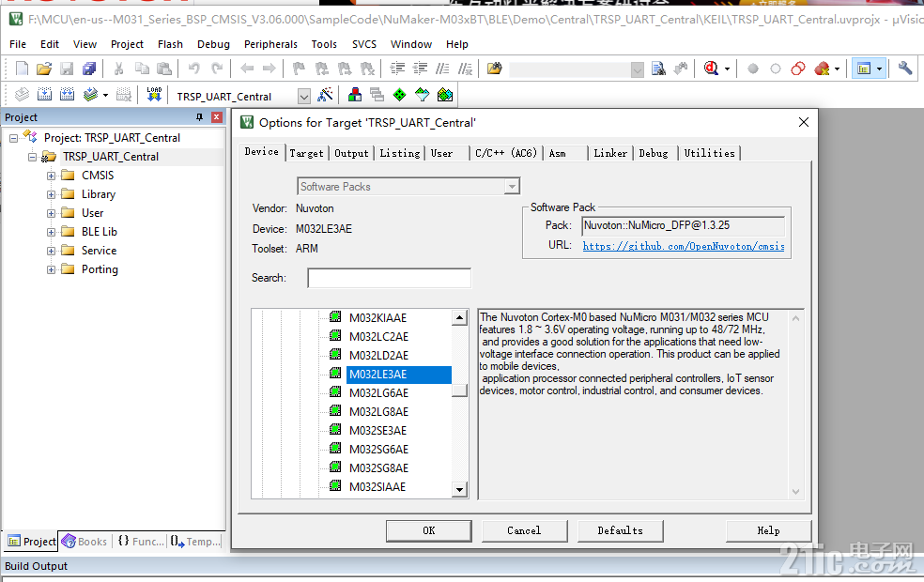Image resolution: width=924 pixels, height=582 pixels.
Task: Expand the Service folder
Action: [52, 251]
